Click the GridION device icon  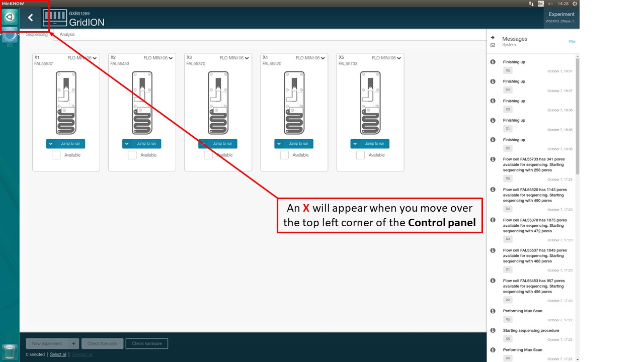coord(55,18)
